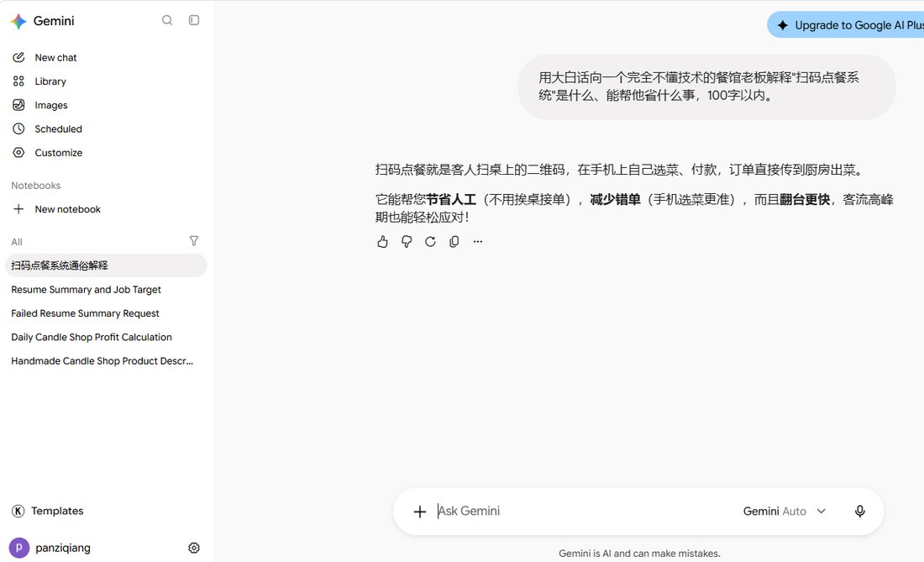The height and width of the screenshot is (562, 924).
Task: Click the panziqiang account name
Action: click(63, 548)
